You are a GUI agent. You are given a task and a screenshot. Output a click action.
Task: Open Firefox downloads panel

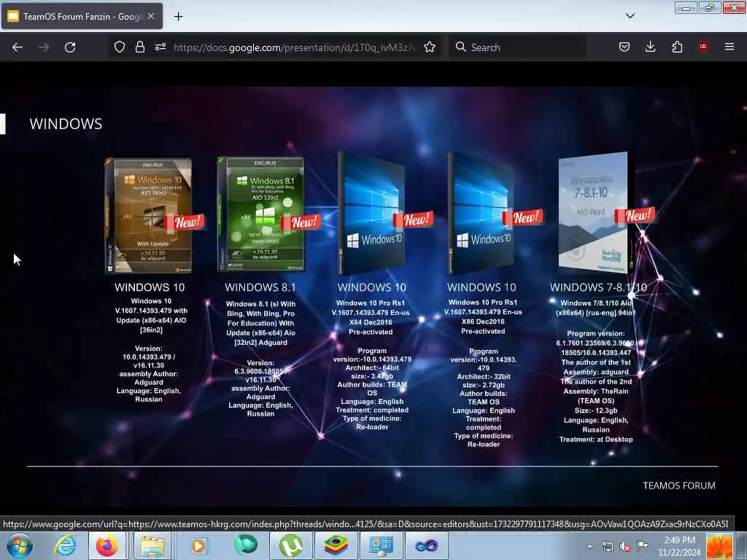[x=650, y=47]
